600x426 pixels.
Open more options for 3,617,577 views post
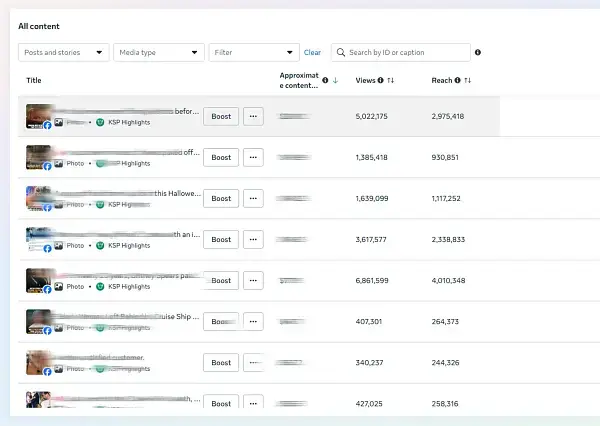(x=253, y=240)
